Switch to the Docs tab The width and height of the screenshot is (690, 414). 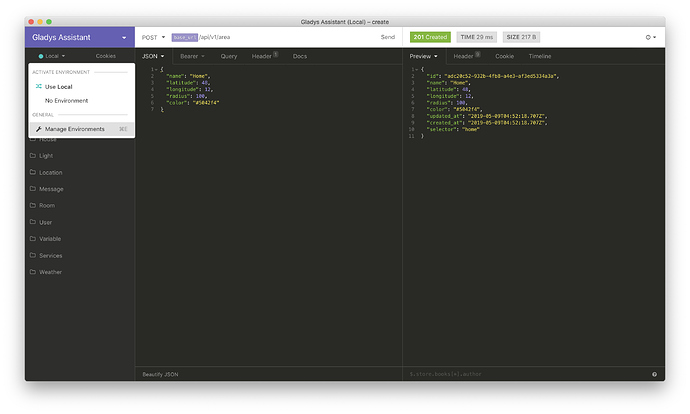pyautogui.click(x=300, y=56)
